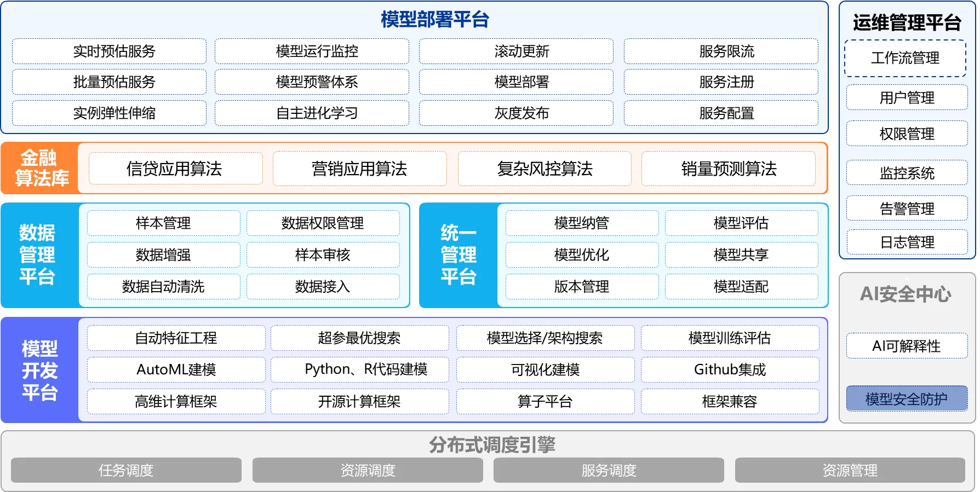Click the 模型纳管 module
This screenshot has width=980, height=492.
pos(582,223)
